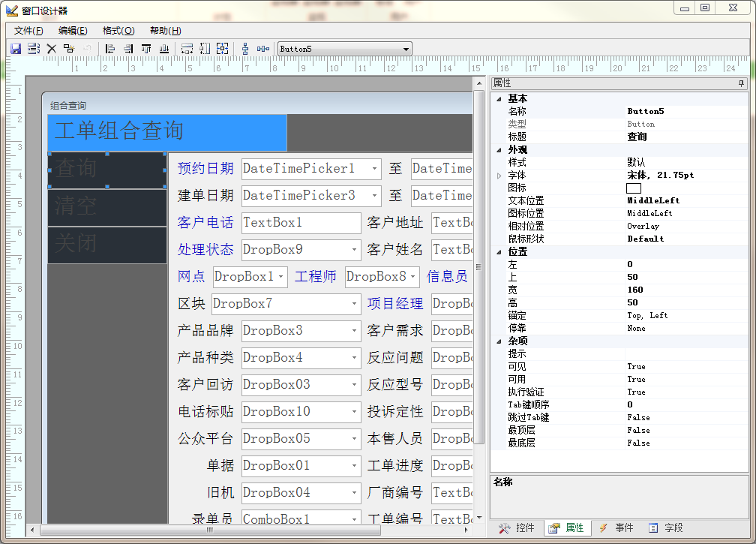Pin the 属性 panel with pushpin icon

pyautogui.click(x=741, y=83)
